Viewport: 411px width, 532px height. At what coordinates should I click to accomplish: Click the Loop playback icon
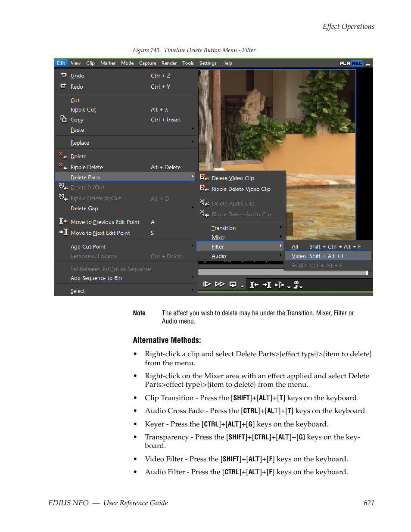pyautogui.click(x=233, y=284)
